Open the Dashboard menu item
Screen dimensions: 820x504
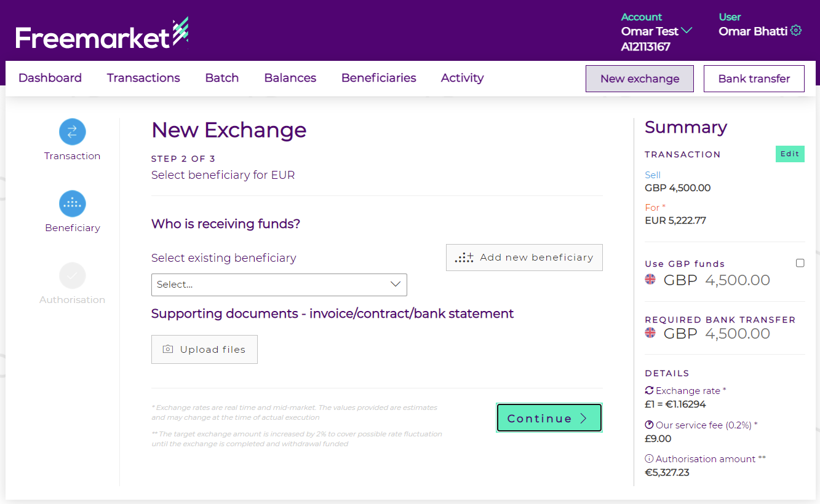(50, 78)
